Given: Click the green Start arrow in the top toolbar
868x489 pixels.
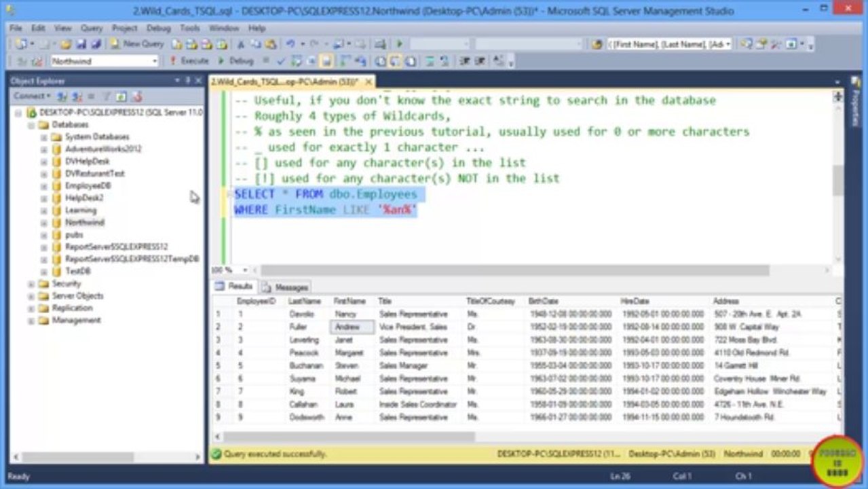Looking at the screenshot, I should [x=400, y=44].
